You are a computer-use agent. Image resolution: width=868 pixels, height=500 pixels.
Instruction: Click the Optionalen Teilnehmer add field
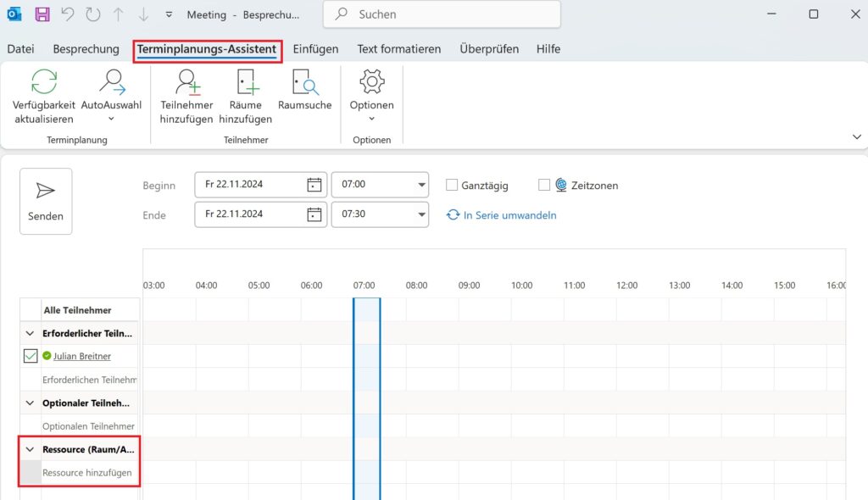pos(89,426)
